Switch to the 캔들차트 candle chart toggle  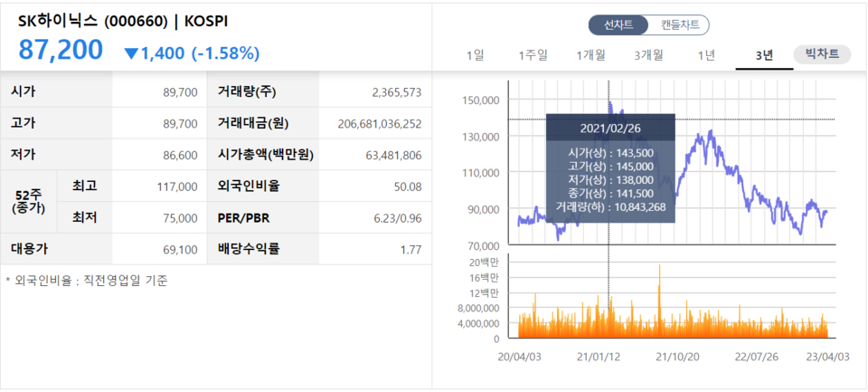[680, 25]
